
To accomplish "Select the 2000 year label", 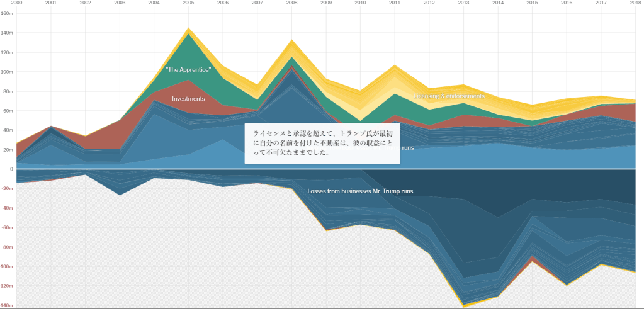I will click(16, 3).
